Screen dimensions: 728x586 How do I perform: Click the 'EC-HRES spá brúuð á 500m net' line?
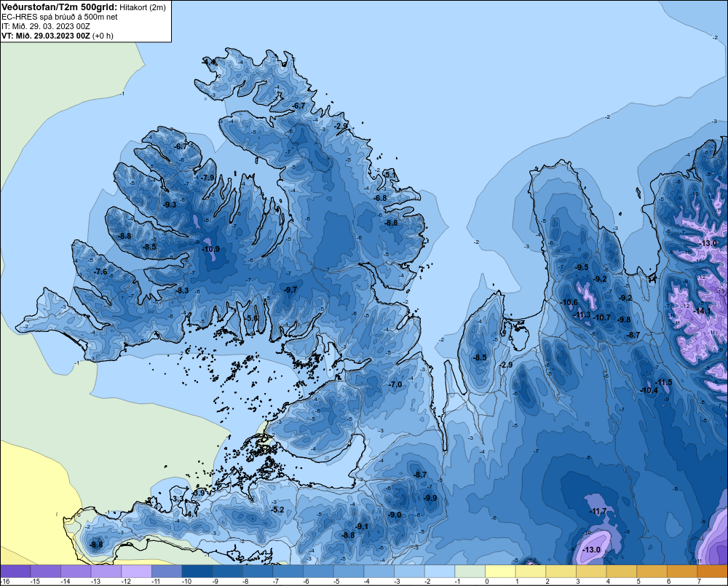pos(60,17)
